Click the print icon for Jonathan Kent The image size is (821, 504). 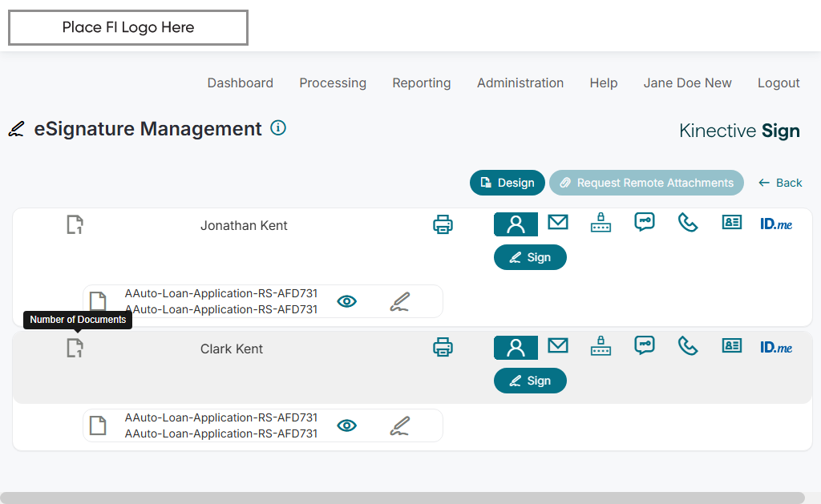coord(443,224)
